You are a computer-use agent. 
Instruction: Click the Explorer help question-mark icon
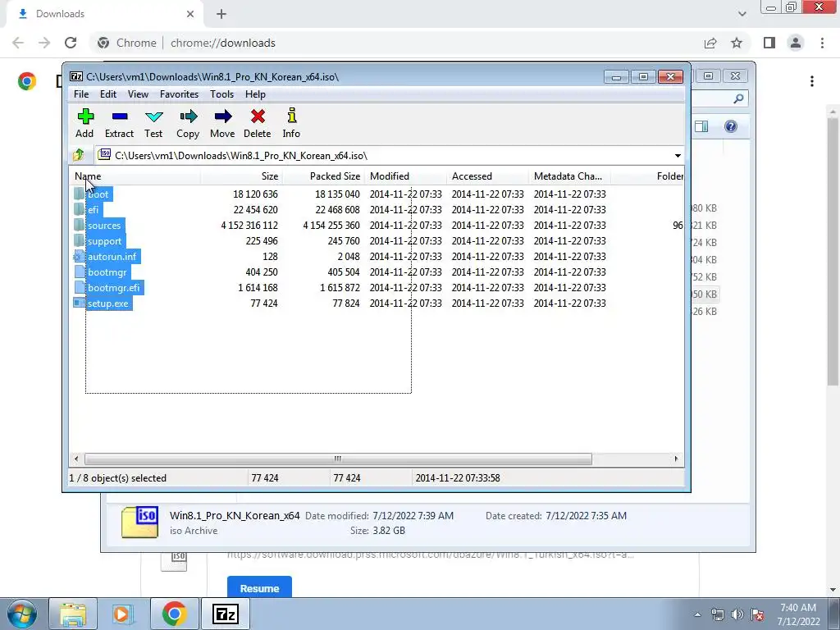click(731, 126)
